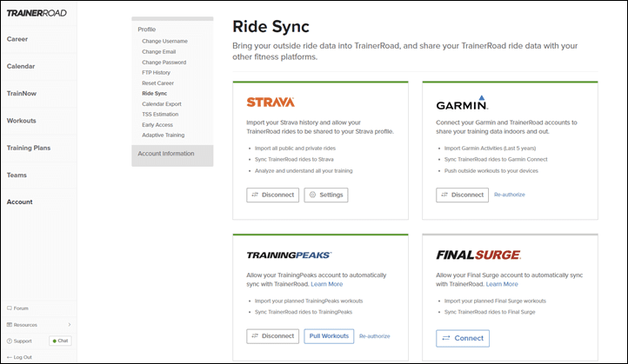The width and height of the screenshot is (628, 364).
Task: Click the sync arrows icon in Connect button
Action: pyautogui.click(x=446, y=339)
